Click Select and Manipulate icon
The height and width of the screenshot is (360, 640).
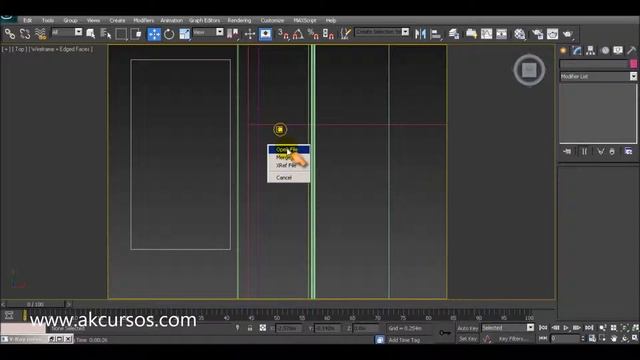point(250,34)
